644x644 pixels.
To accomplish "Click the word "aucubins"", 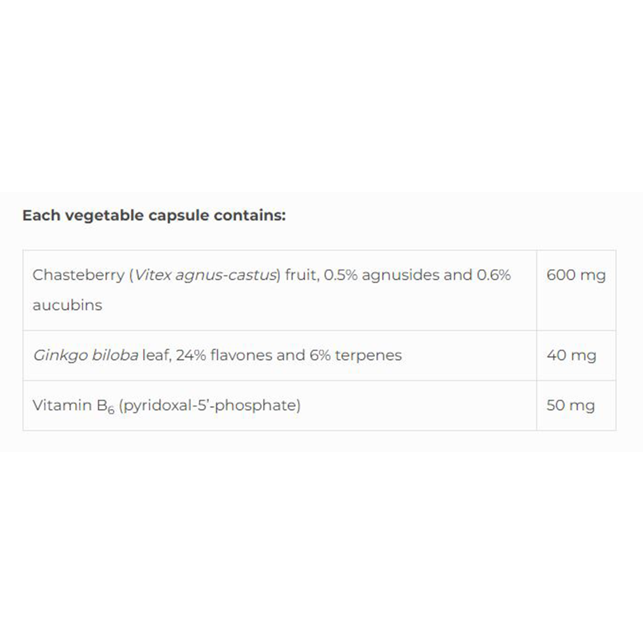I will tap(67, 305).
